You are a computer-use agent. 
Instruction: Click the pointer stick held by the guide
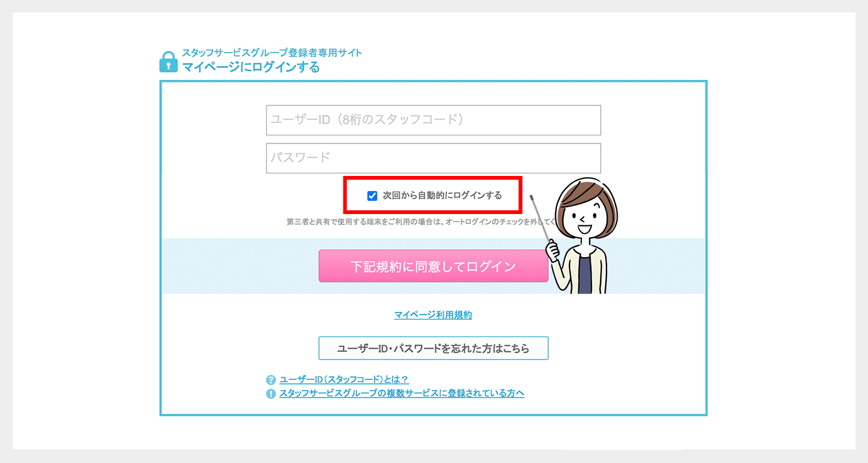point(541,218)
